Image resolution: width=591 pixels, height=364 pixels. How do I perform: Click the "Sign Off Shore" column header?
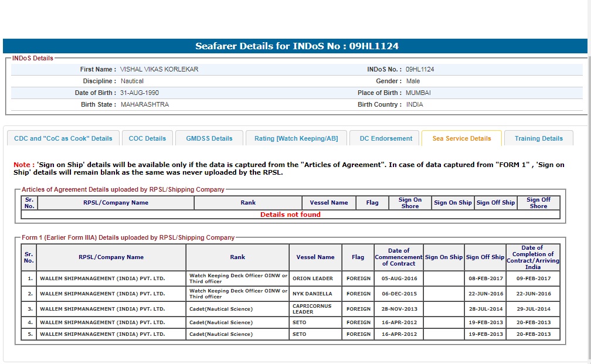(x=538, y=203)
